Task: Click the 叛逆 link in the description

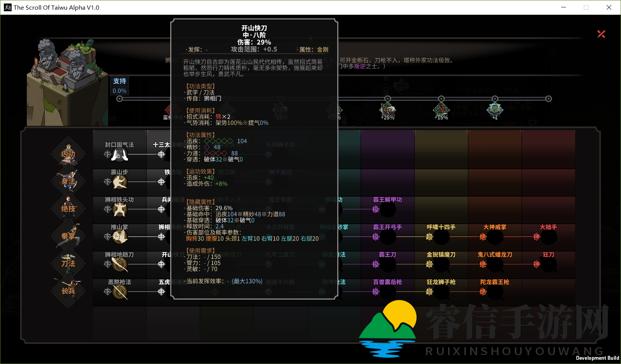Action: point(360,66)
